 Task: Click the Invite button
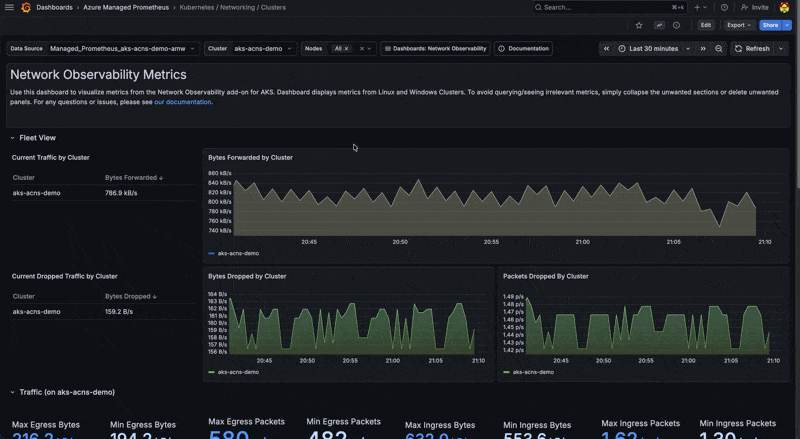click(755, 7)
